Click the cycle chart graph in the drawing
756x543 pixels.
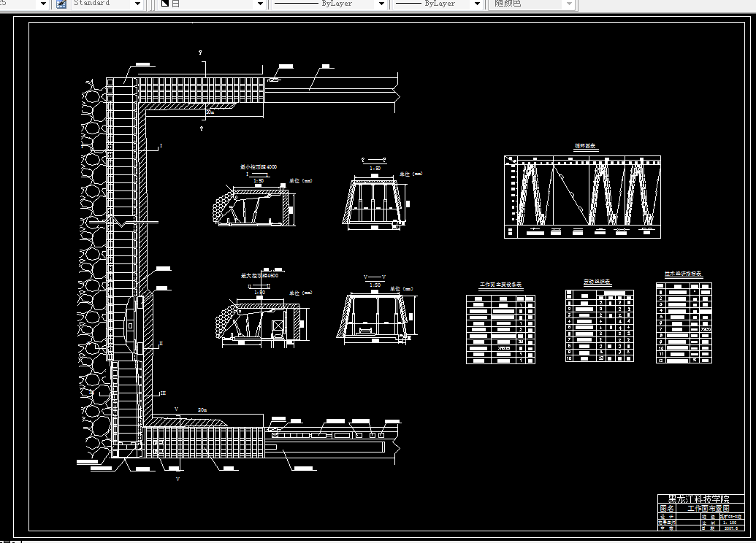tap(582, 196)
